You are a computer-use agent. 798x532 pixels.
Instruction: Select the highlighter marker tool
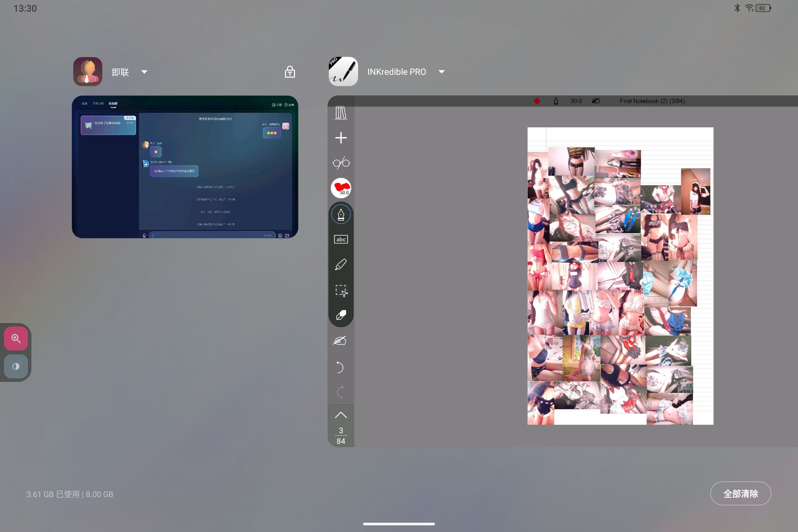pyautogui.click(x=340, y=265)
